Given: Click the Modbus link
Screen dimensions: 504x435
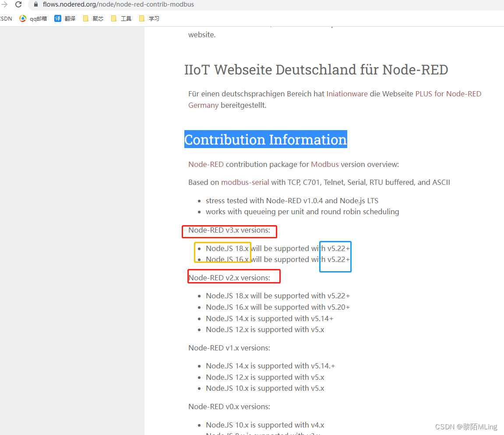Looking at the screenshot, I should tap(324, 164).
